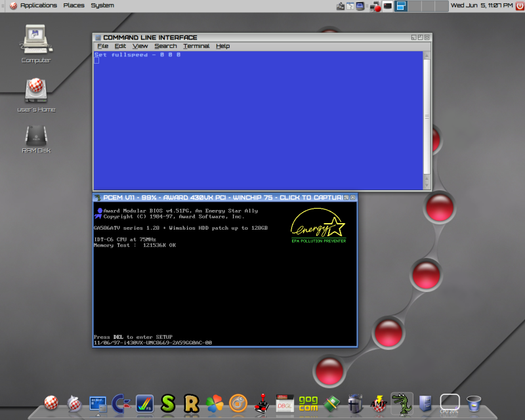Click the terminal scrollbar down arrow

point(427,185)
